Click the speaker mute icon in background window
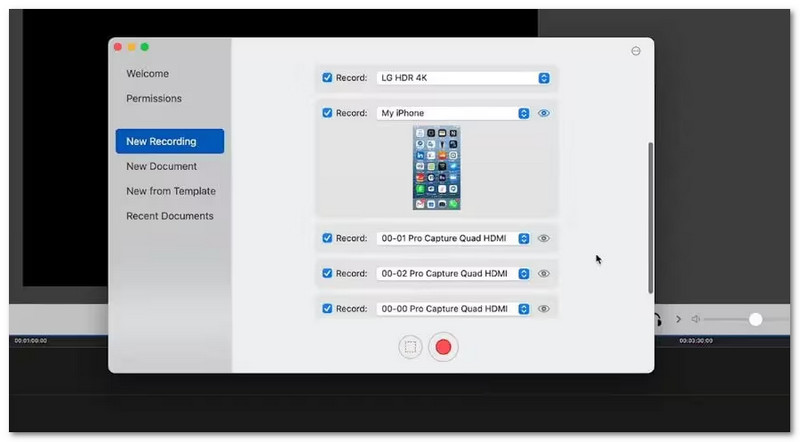 coord(695,319)
